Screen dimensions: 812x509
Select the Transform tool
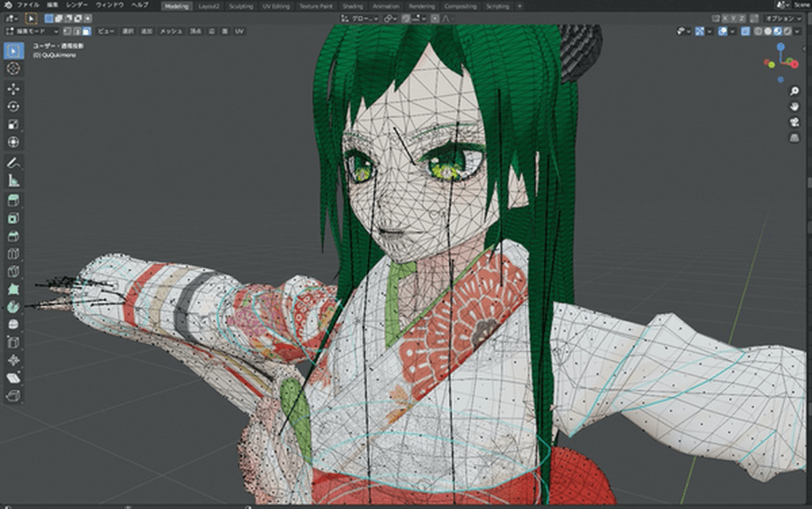click(x=14, y=142)
